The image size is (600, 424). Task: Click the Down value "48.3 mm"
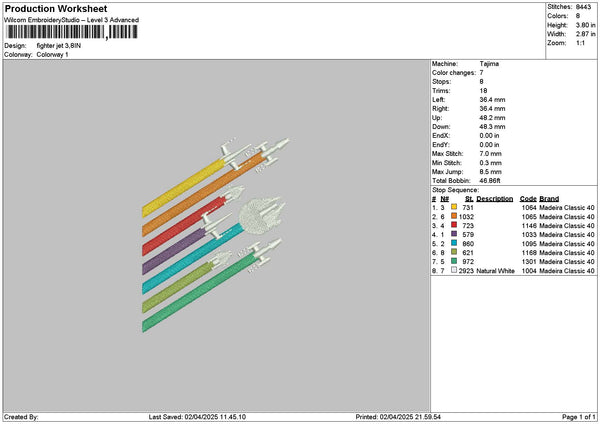(x=492, y=127)
